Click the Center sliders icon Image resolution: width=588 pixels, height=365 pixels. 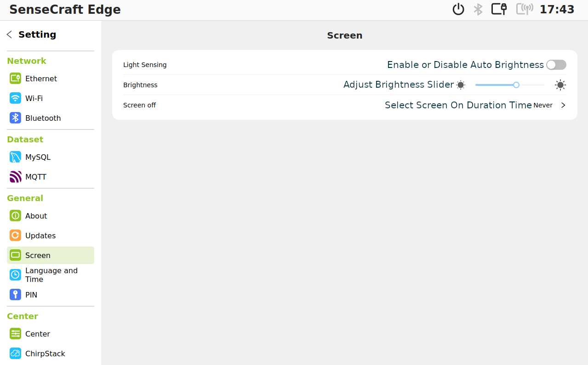click(15, 334)
